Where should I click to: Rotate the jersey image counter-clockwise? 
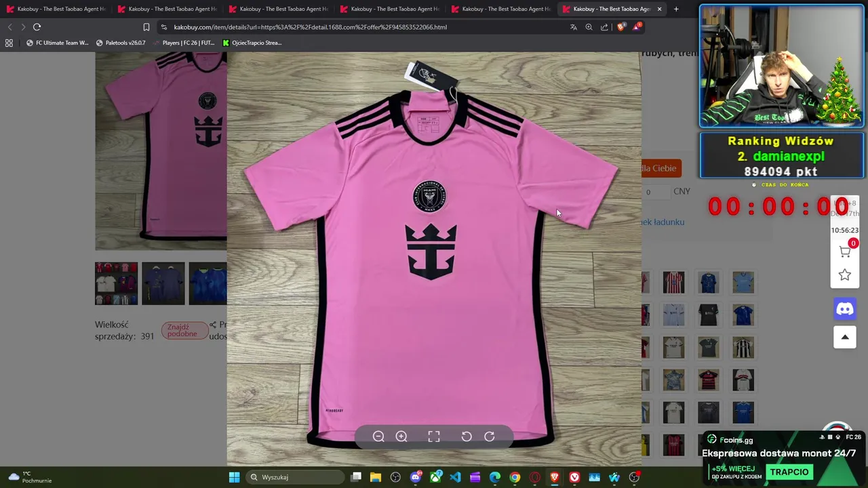point(467,436)
